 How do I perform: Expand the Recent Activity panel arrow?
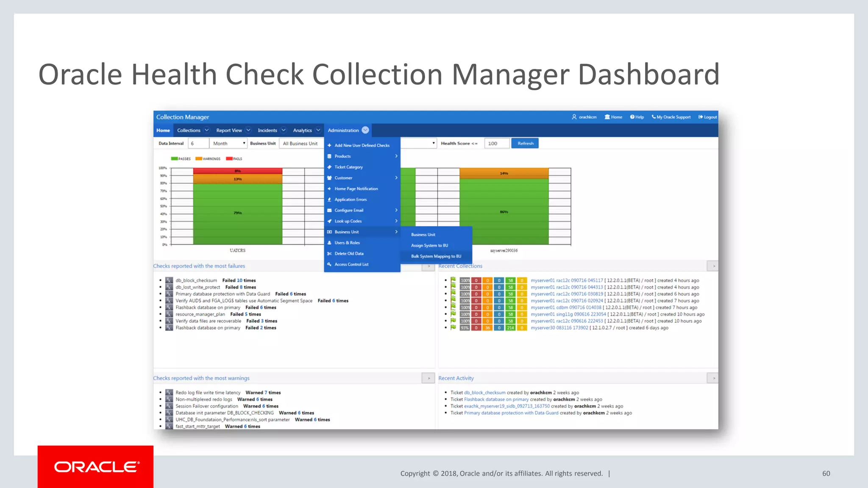[x=714, y=378]
